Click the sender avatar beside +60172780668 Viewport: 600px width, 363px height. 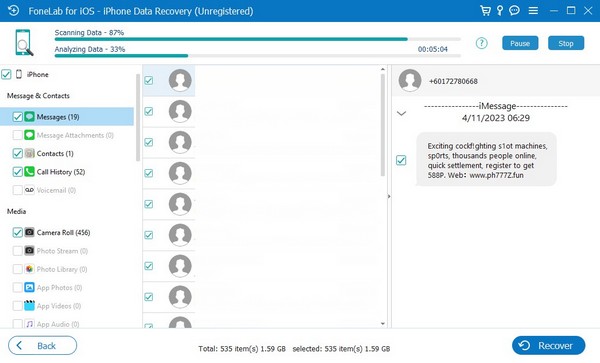(410, 80)
